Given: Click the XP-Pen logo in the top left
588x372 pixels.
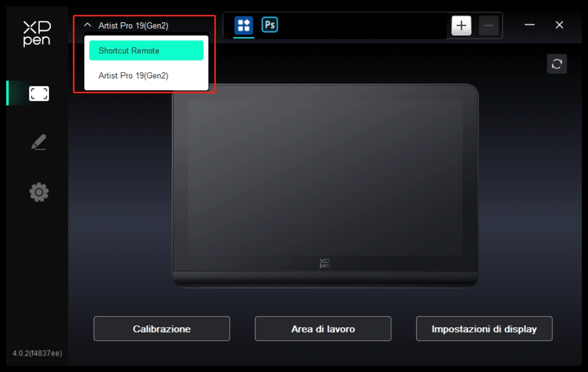Looking at the screenshot, I should (37, 33).
